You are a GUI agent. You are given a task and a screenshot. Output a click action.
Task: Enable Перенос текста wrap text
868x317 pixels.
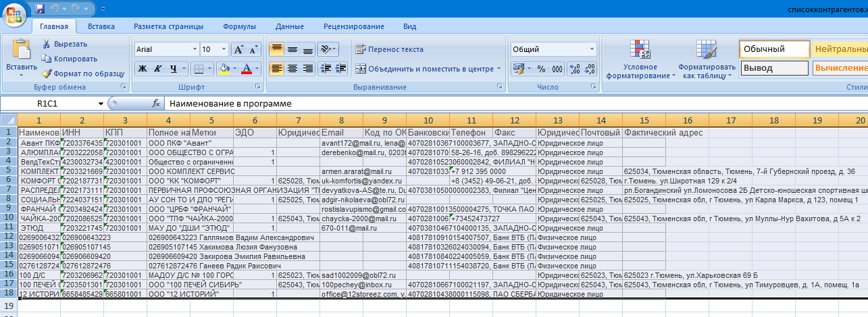[389, 49]
